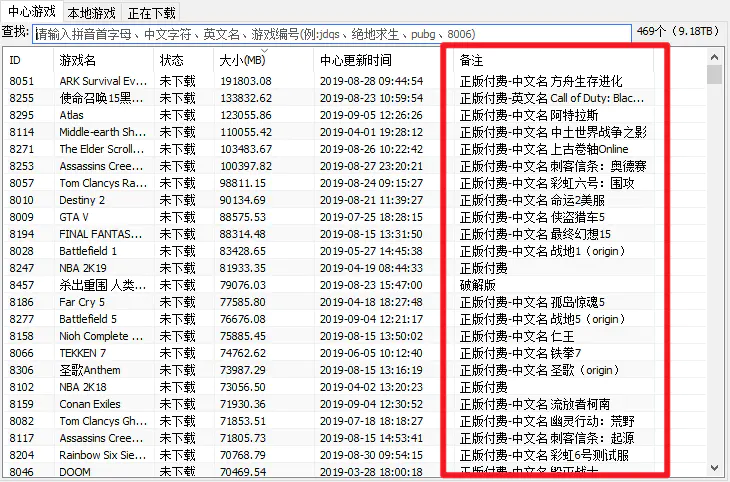Select the GTA V row

355,217
